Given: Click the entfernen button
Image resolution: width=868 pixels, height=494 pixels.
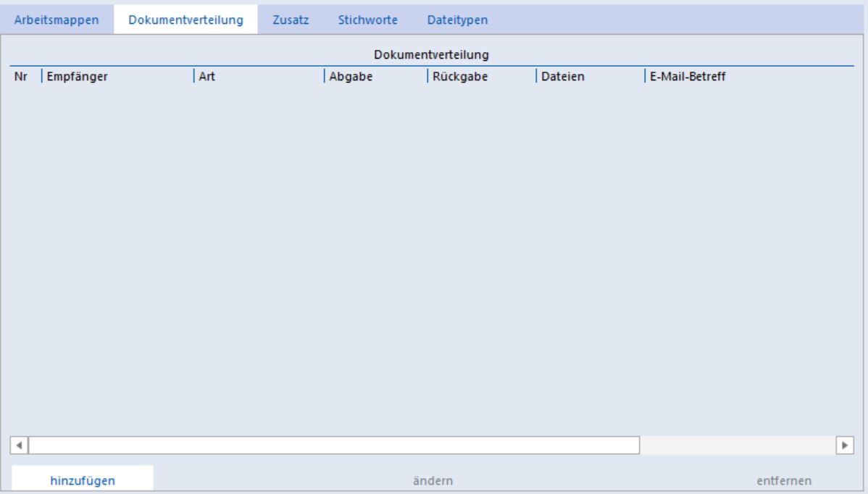Looking at the screenshot, I should (784, 481).
